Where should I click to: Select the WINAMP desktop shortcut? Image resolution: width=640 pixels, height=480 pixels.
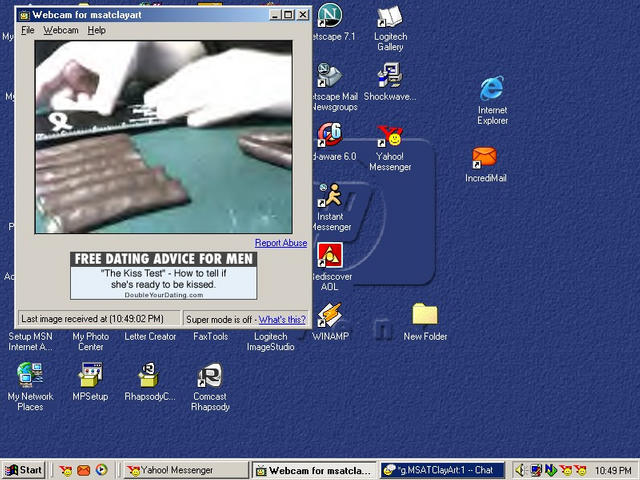coord(330,315)
